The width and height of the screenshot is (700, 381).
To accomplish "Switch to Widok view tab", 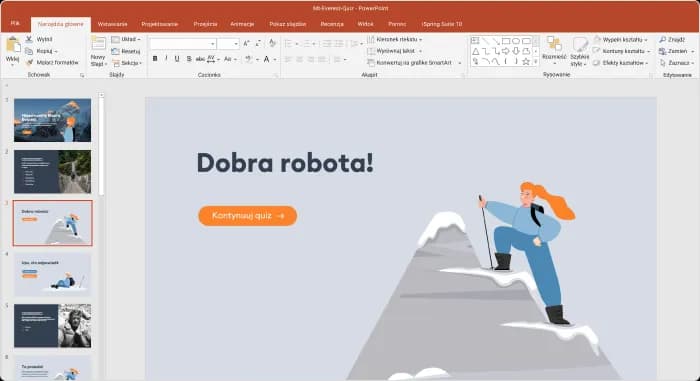I will point(365,24).
